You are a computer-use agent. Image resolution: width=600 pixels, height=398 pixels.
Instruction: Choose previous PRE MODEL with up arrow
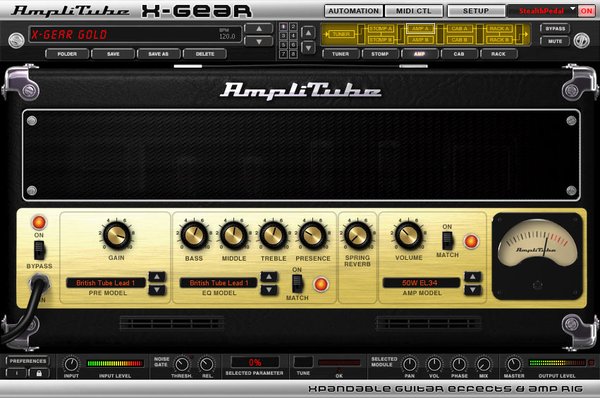[x=157, y=276]
